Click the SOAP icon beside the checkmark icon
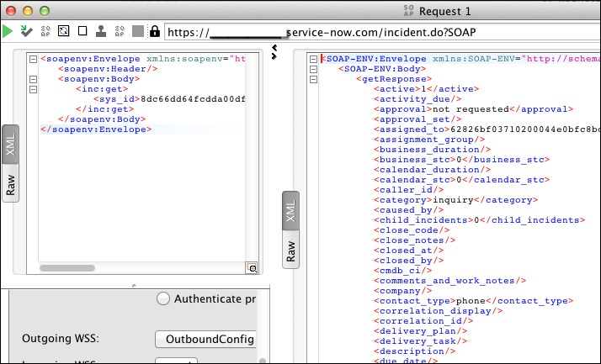This screenshot has height=364, width=601. point(45,31)
